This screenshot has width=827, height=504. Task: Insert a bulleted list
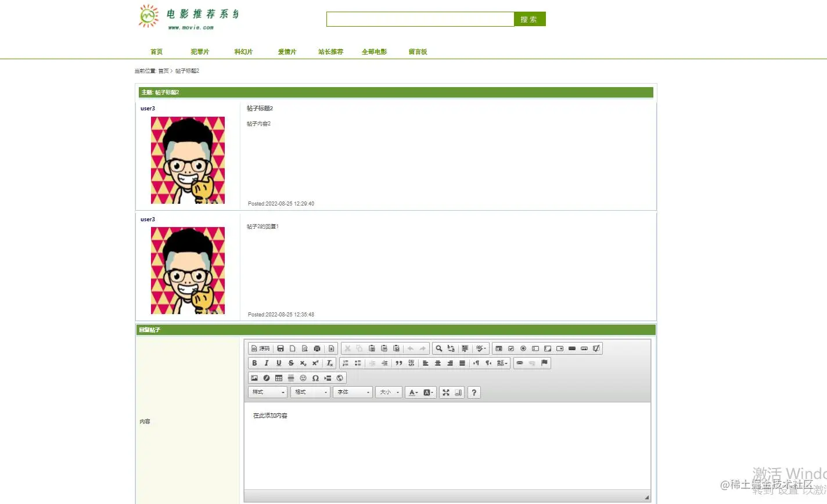(x=358, y=363)
